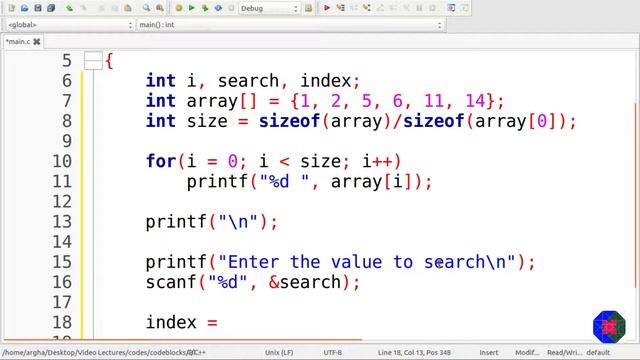The height and width of the screenshot is (360, 640).
Task: Click the 'scanf' statement on line 16
Action: (253, 282)
